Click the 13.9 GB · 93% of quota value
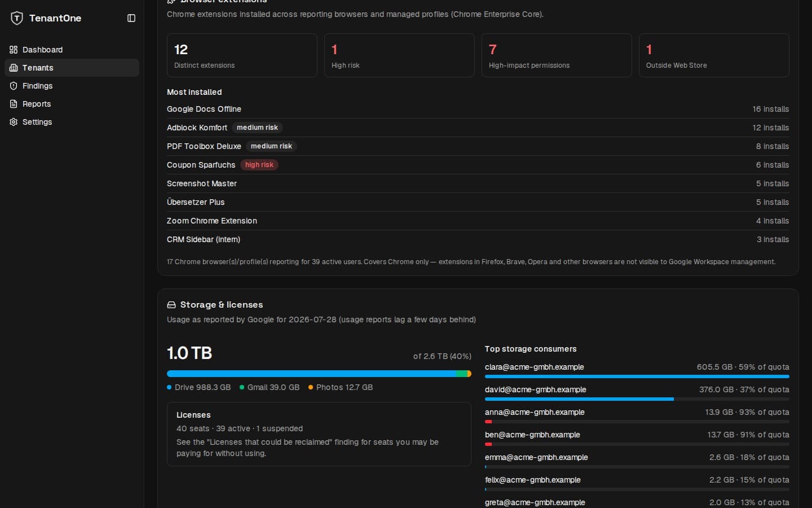Screen dimensions: 812x508 [x=747, y=412]
